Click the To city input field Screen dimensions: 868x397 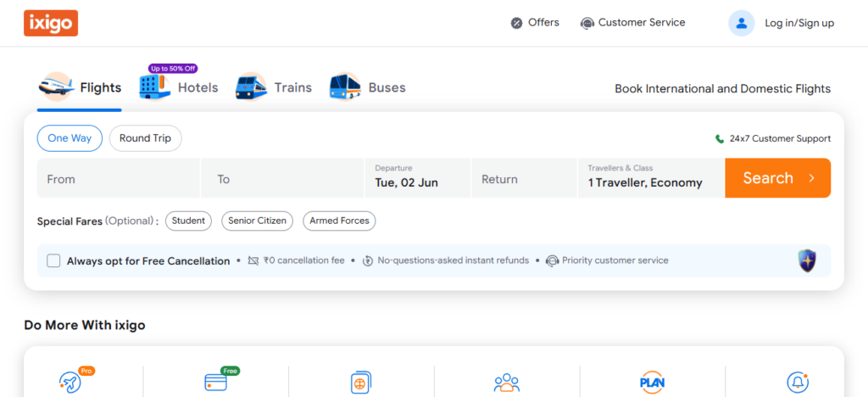[282, 178]
